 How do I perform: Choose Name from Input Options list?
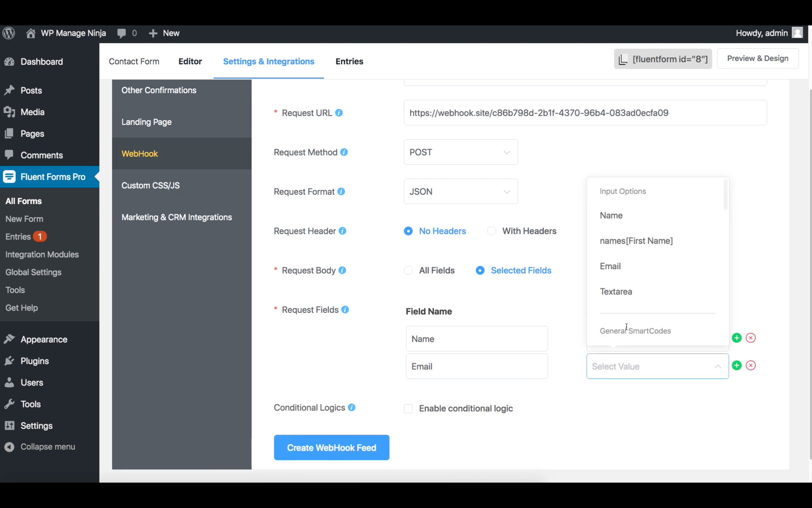point(657,215)
